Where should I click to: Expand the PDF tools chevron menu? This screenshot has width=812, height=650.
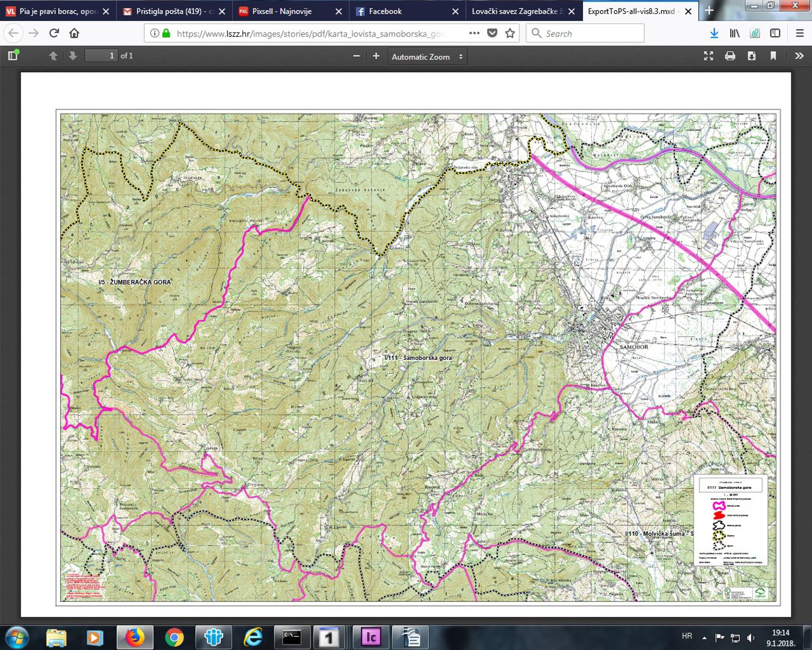pyautogui.click(x=799, y=56)
